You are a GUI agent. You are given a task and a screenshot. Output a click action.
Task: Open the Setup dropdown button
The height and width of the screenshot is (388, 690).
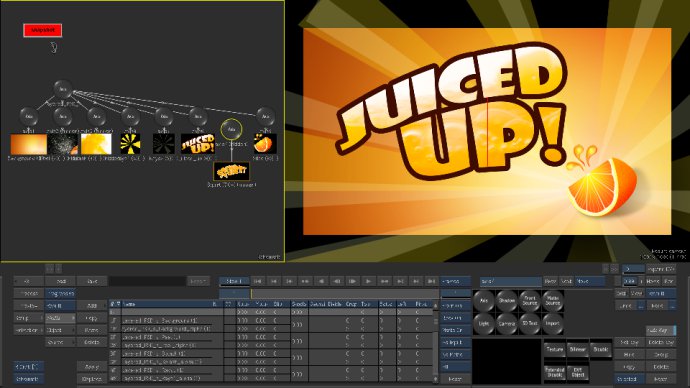click(x=29, y=318)
